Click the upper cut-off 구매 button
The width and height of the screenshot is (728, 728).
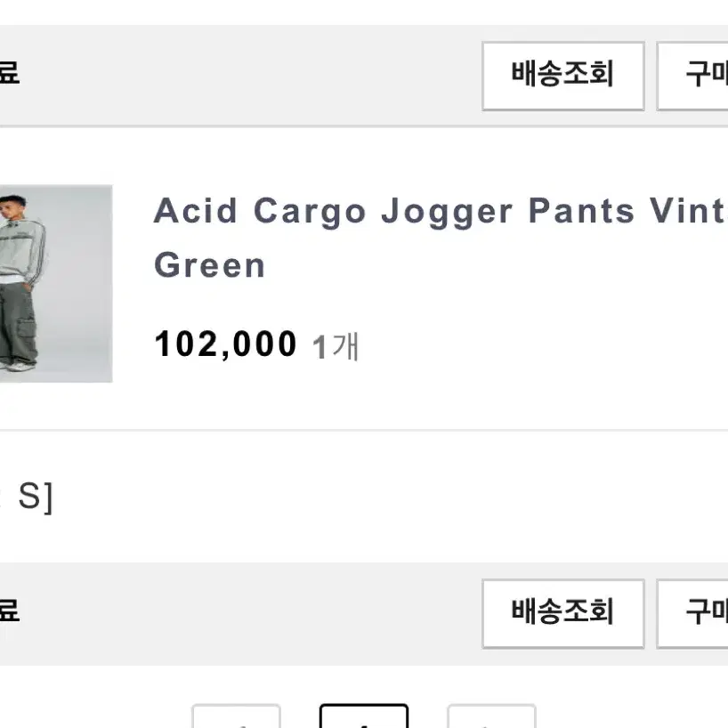pos(692,77)
